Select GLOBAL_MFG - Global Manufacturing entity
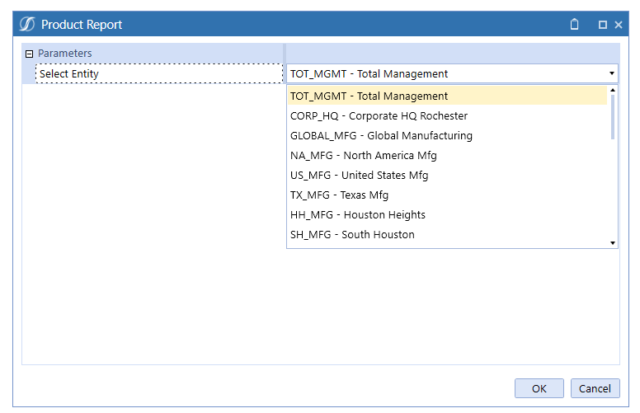 [381, 135]
